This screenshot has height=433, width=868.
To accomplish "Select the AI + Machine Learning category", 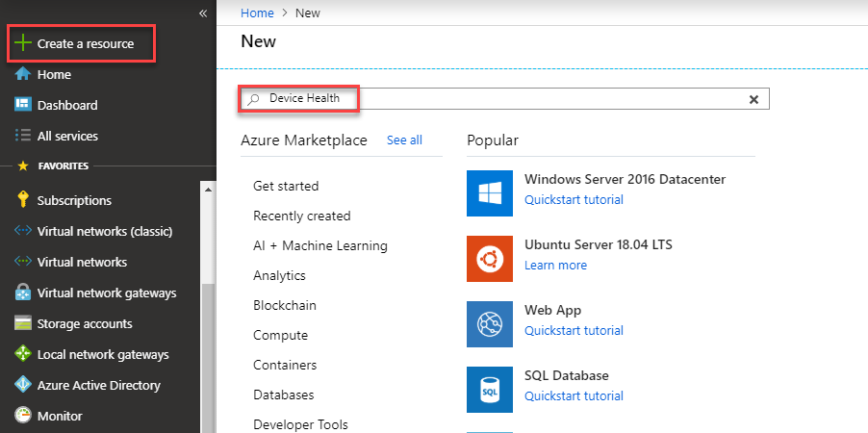I will pos(319,245).
